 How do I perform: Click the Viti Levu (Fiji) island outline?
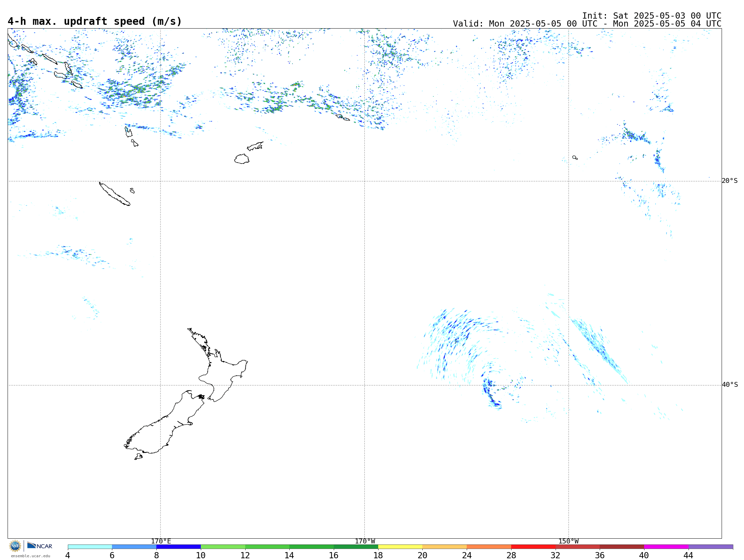pos(242,159)
